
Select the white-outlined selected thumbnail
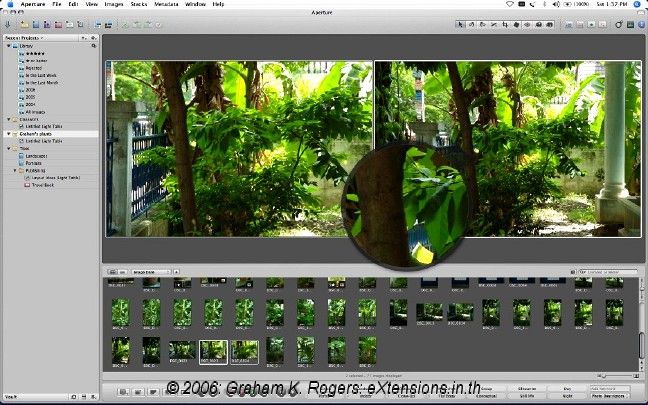213,352
